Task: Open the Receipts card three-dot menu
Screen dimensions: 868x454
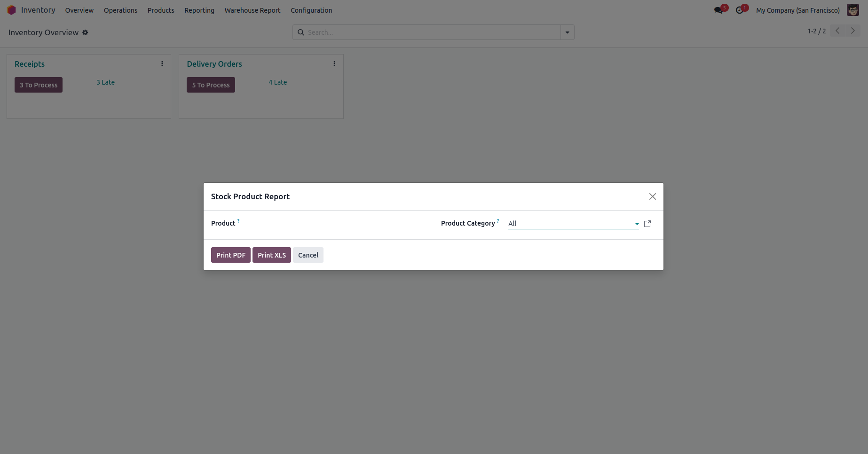Action: (x=162, y=64)
